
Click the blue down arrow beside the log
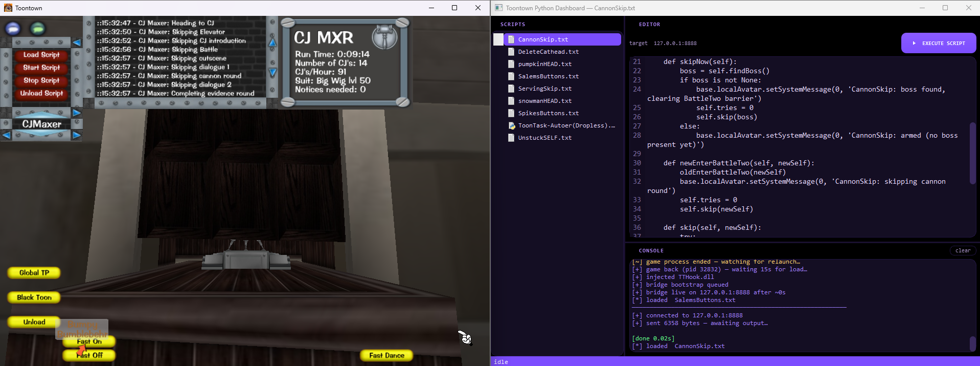tap(272, 73)
